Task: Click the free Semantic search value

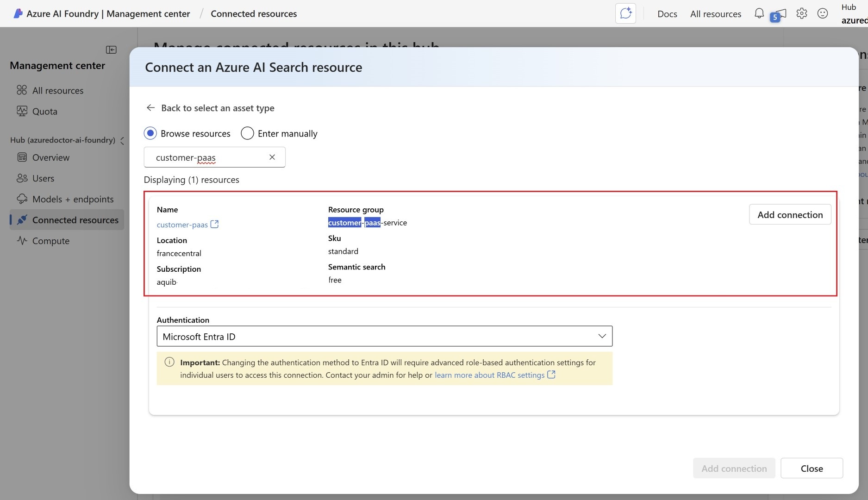Action: point(335,280)
